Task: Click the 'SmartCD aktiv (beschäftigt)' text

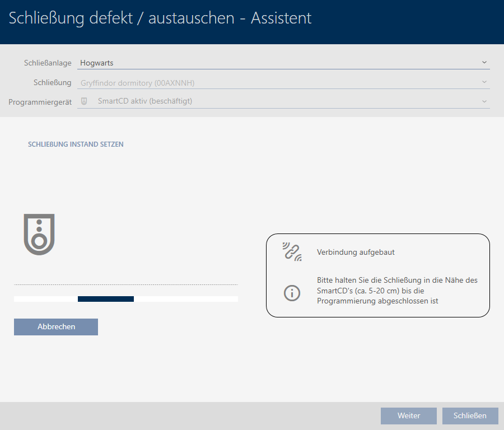Action: pos(148,101)
